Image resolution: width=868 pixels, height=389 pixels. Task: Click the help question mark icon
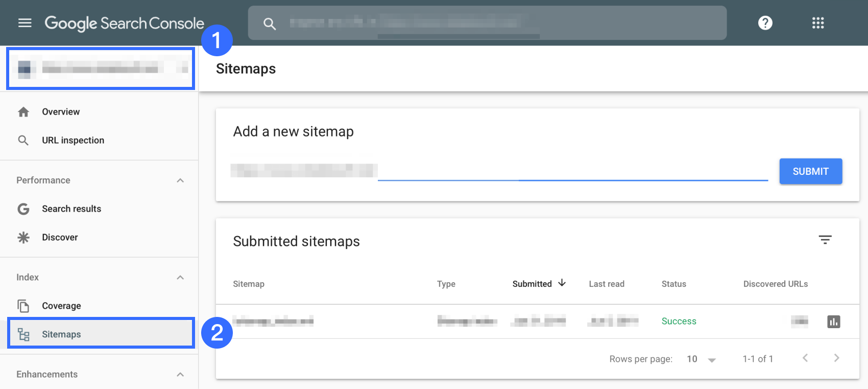pyautogui.click(x=765, y=23)
